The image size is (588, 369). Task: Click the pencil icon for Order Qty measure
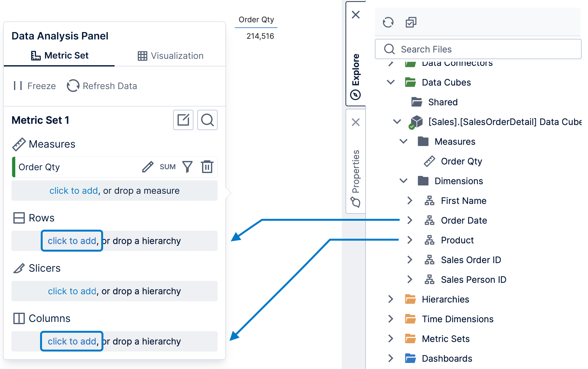(148, 167)
